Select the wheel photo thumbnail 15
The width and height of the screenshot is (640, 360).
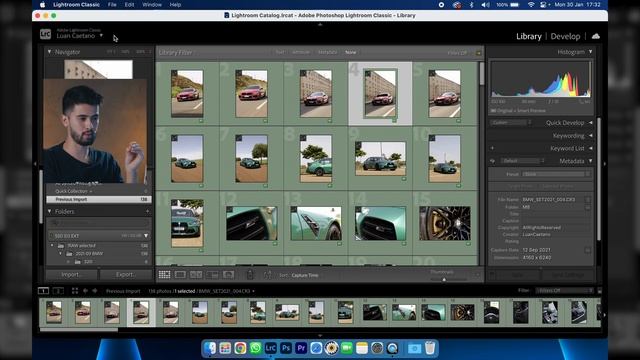[x=444, y=223]
